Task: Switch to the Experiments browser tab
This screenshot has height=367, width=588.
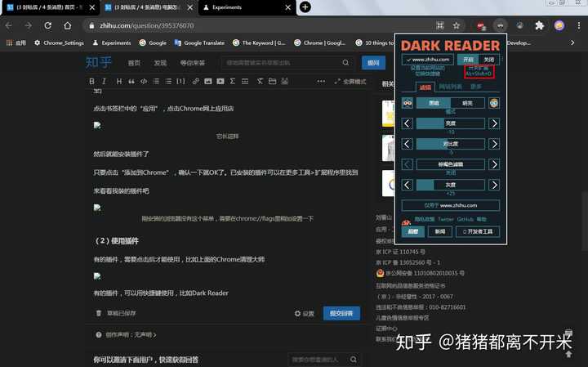Action: click(247, 7)
